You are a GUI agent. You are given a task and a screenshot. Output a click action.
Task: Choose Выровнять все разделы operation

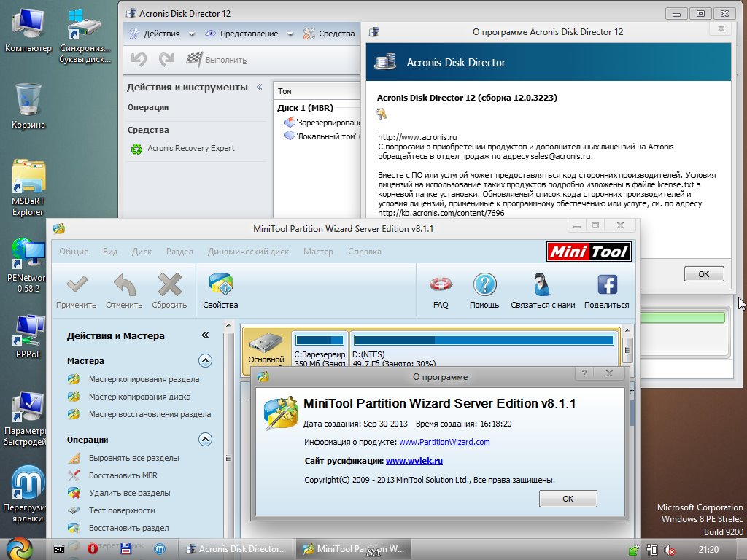[123, 458]
